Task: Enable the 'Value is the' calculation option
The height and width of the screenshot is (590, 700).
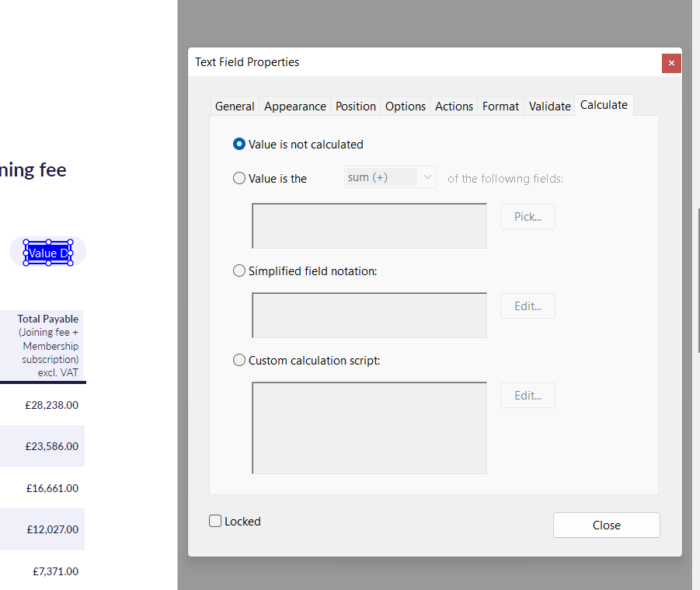Action: (239, 178)
